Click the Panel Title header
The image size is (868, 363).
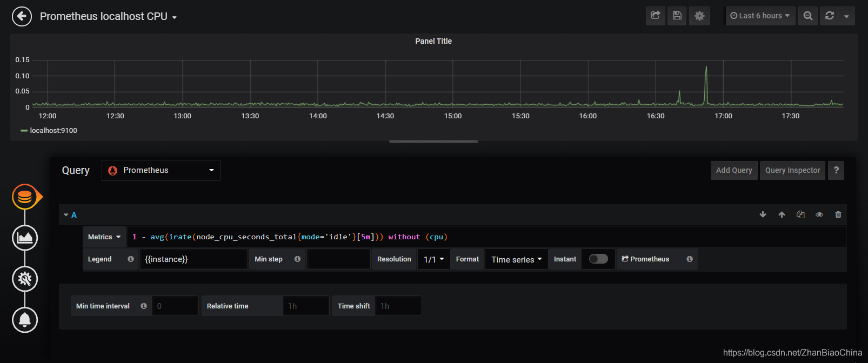coord(433,41)
